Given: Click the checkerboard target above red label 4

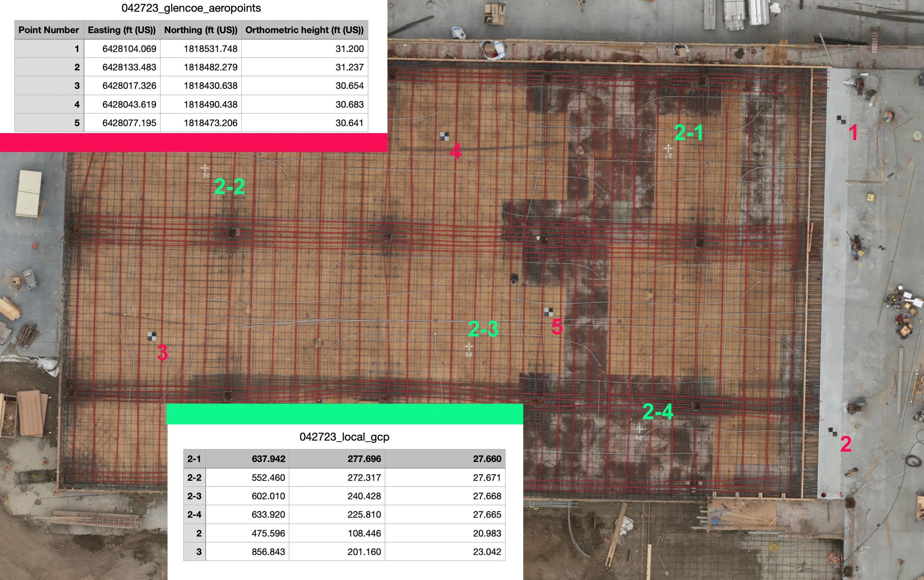Looking at the screenshot, I should (x=444, y=136).
